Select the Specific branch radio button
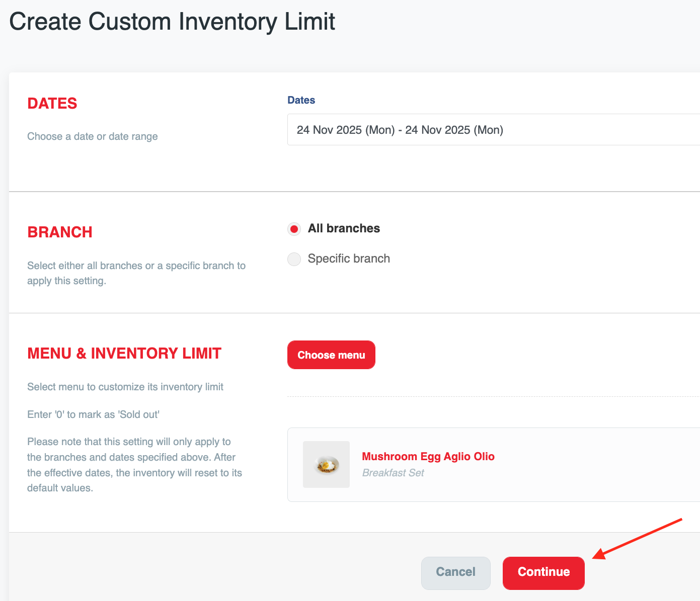Screen dimensions: 700x601 (294, 259)
